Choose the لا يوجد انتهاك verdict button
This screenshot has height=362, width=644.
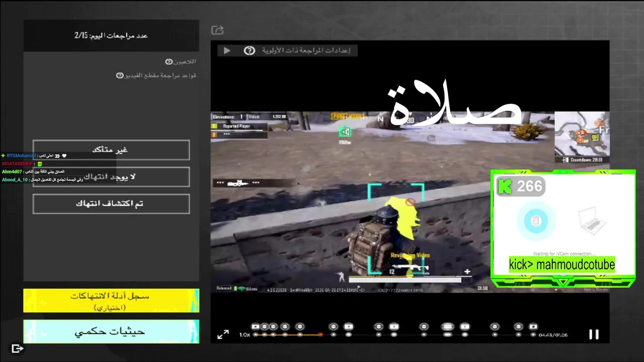tap(111, 176)
